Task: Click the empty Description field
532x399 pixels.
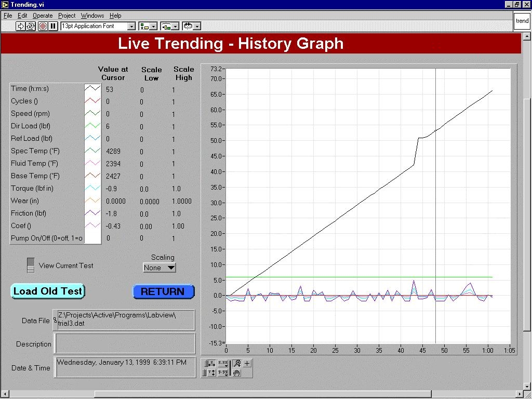Action: [x=125, y=344]
